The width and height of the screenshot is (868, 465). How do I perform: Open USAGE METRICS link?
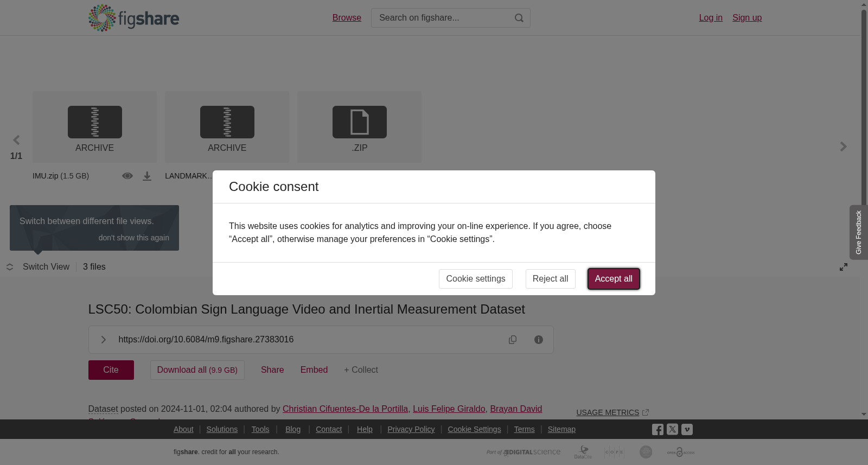tap(608, 412)
